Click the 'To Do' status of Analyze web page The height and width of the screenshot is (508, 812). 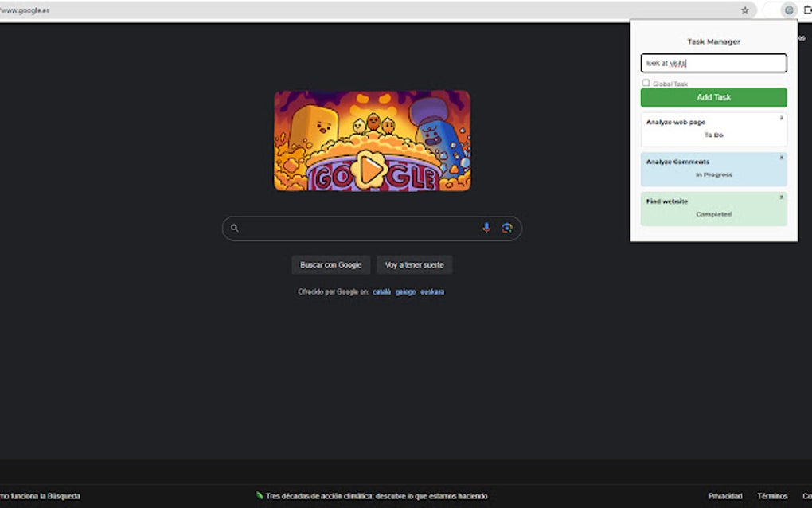coord(713,135)
